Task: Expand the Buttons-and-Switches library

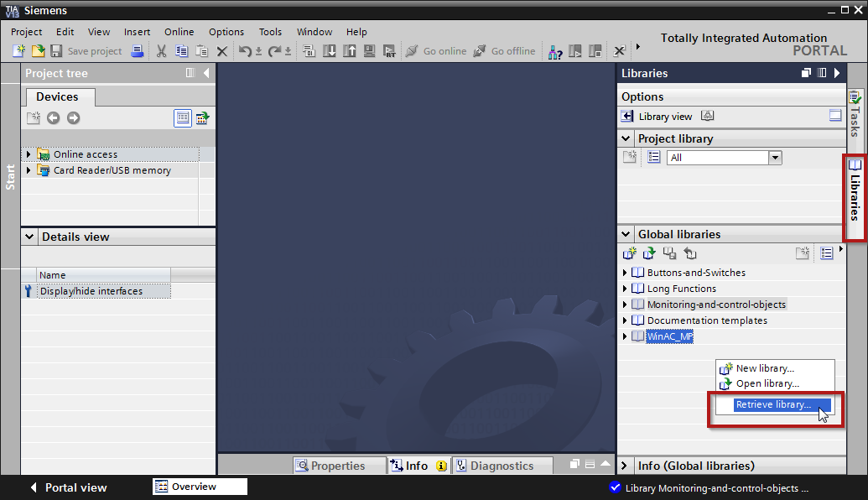Action: click(x=625, y=273)
